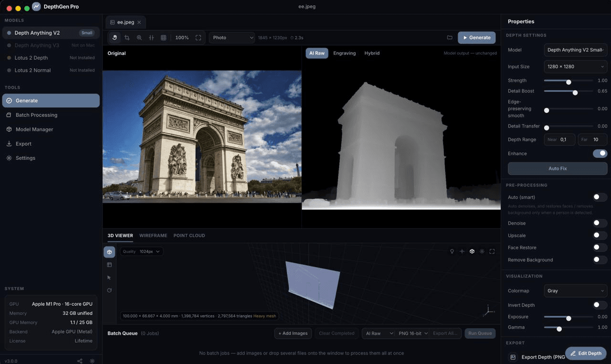Screen dimensions: 611x364
Task: Click the gear icon next to share icon
Action: 92,361
